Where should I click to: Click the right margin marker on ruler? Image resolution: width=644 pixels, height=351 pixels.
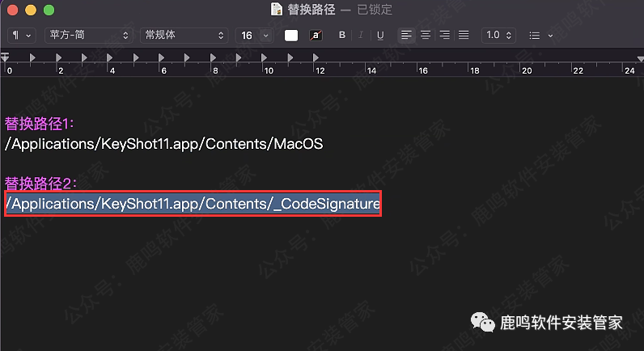click(x=640, y=60)
